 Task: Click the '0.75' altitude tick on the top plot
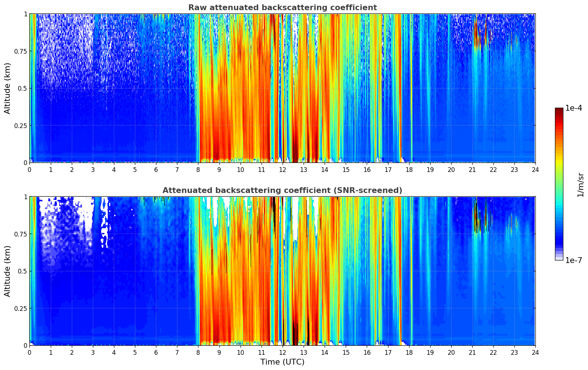tap(21, 51)
